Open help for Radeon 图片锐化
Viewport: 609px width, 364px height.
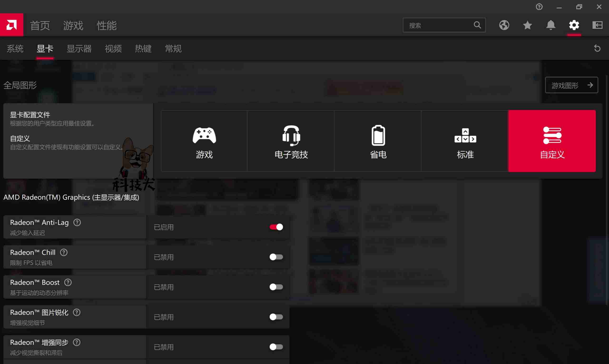coord(77,312)
